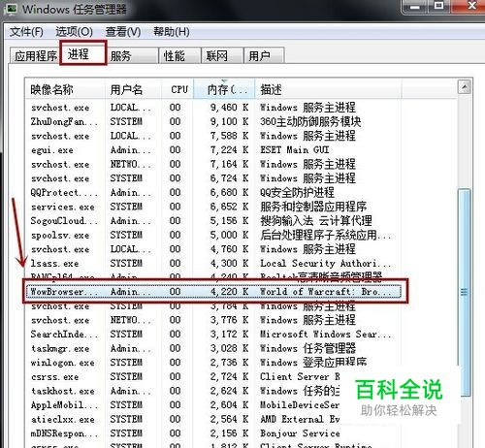Image resolution: width=485 pixels, height=448 pixels.
Task: Select the egui.exe process row
Action: tap(213, 150)
